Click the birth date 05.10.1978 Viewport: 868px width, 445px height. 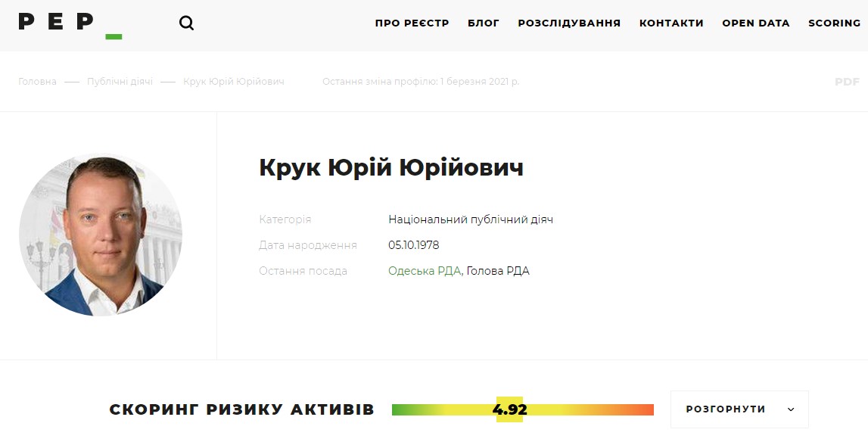pyautogui.click(x=413, y=245)
